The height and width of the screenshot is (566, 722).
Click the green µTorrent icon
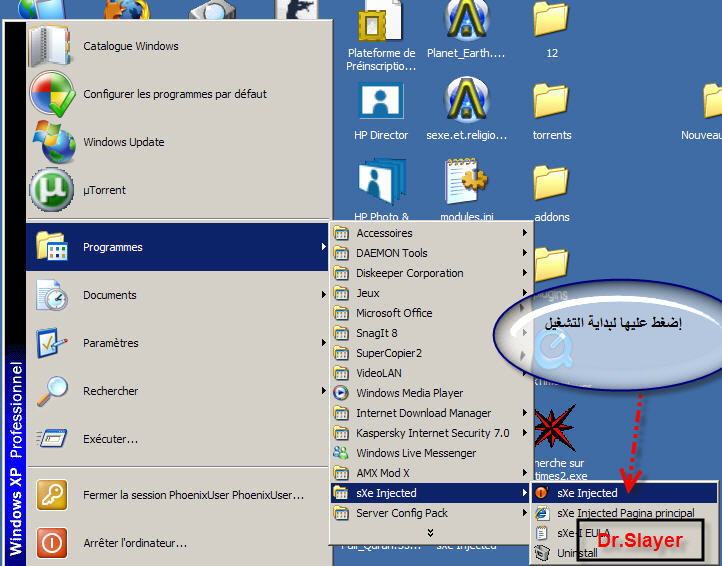52,190
